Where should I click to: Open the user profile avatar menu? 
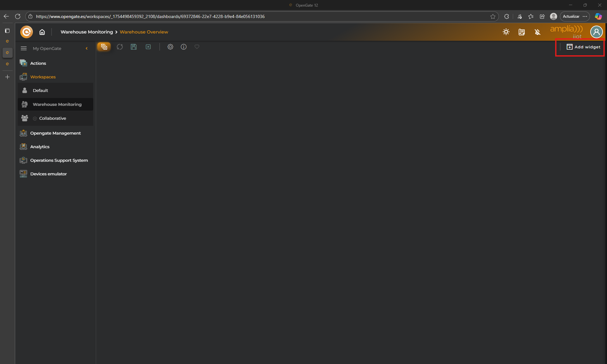596,32
